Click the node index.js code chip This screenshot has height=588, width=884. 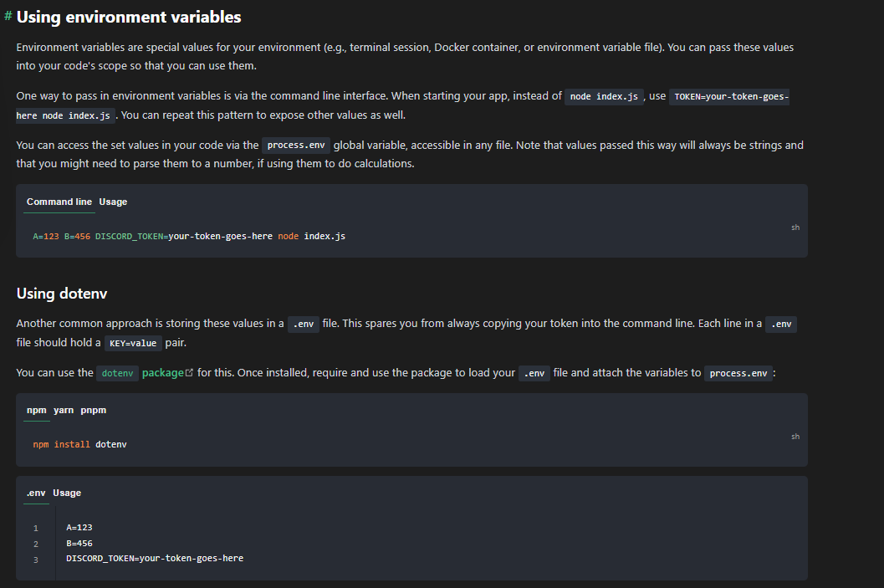click(604, 95)
